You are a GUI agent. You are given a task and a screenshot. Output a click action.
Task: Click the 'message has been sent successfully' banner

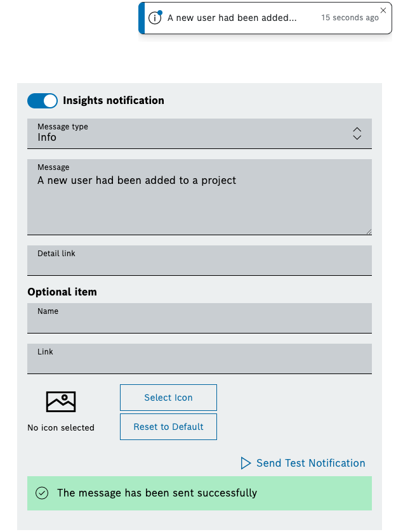199,493
